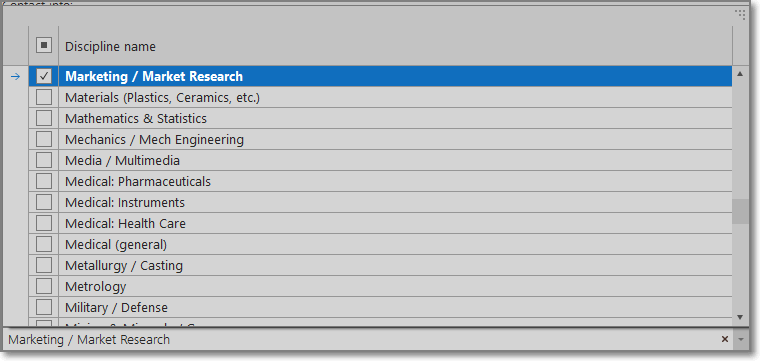Grab the resize grip dots icon
Image resolution: width=760 pixels, height=361 pixels.
740,15
